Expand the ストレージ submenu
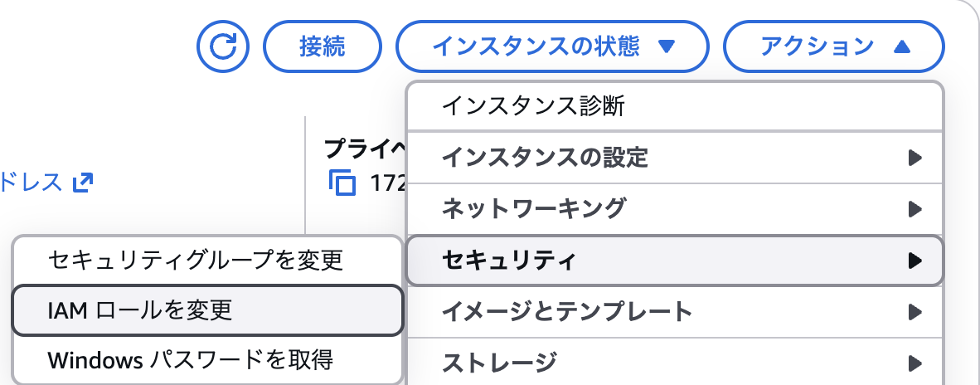 pos(498,362)
